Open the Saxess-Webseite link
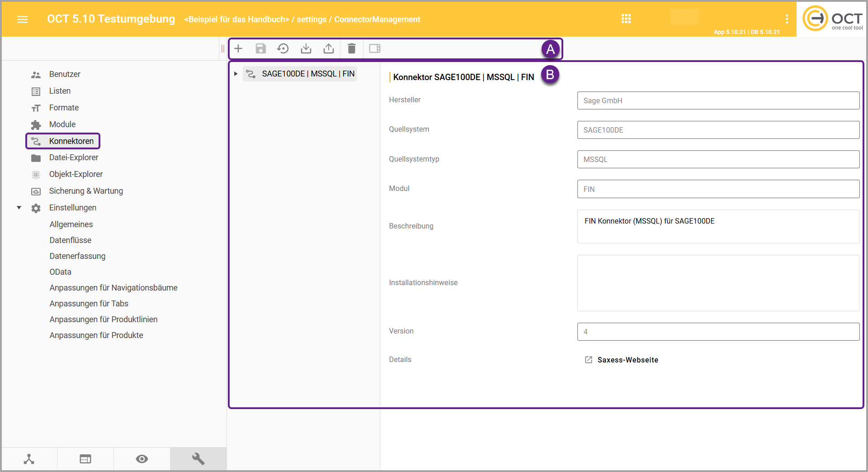 coord(627,360)
